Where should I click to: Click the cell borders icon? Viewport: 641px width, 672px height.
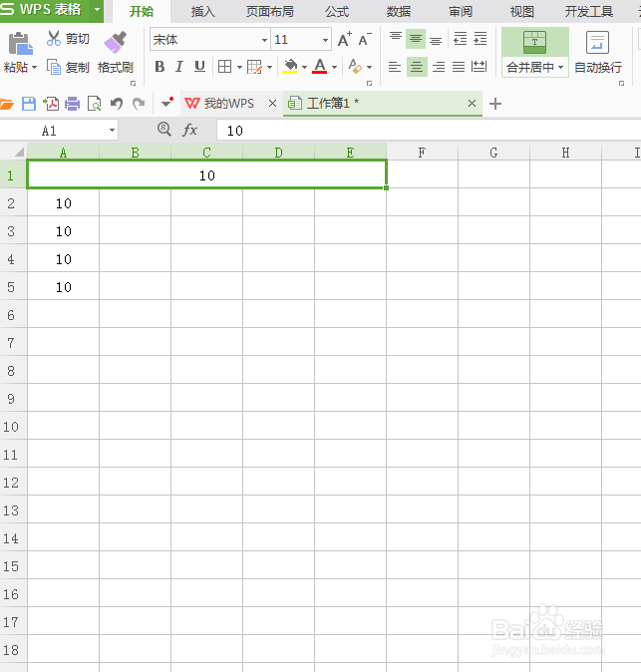point(225,67)
